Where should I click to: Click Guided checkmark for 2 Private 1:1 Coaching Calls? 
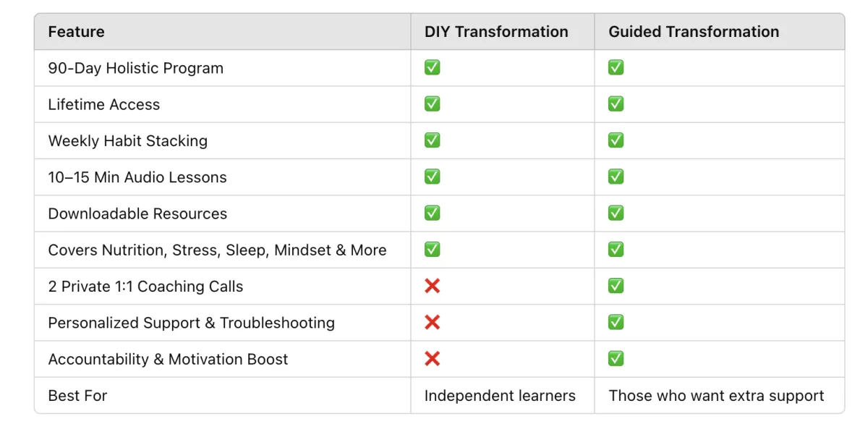click(616, 286)
